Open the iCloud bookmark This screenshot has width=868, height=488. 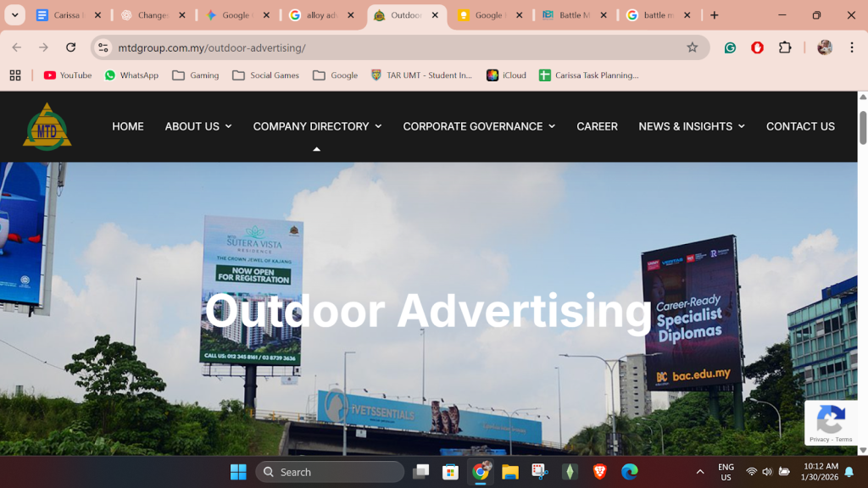click(507, 75)
